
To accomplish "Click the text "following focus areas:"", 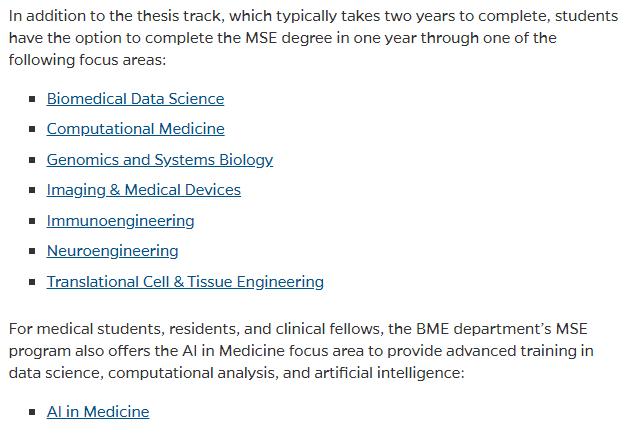I will (x=87, y=60).
